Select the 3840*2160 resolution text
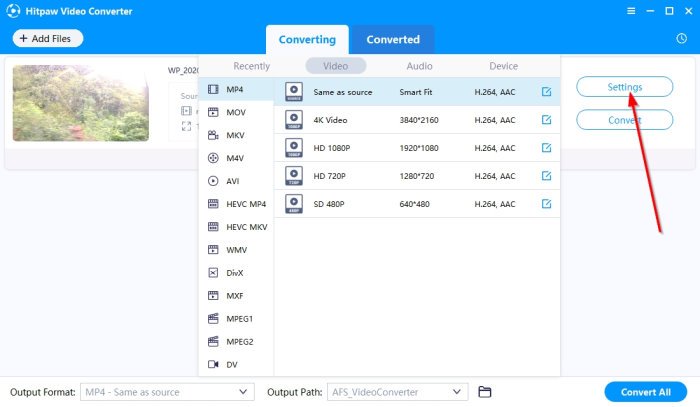 419,120
